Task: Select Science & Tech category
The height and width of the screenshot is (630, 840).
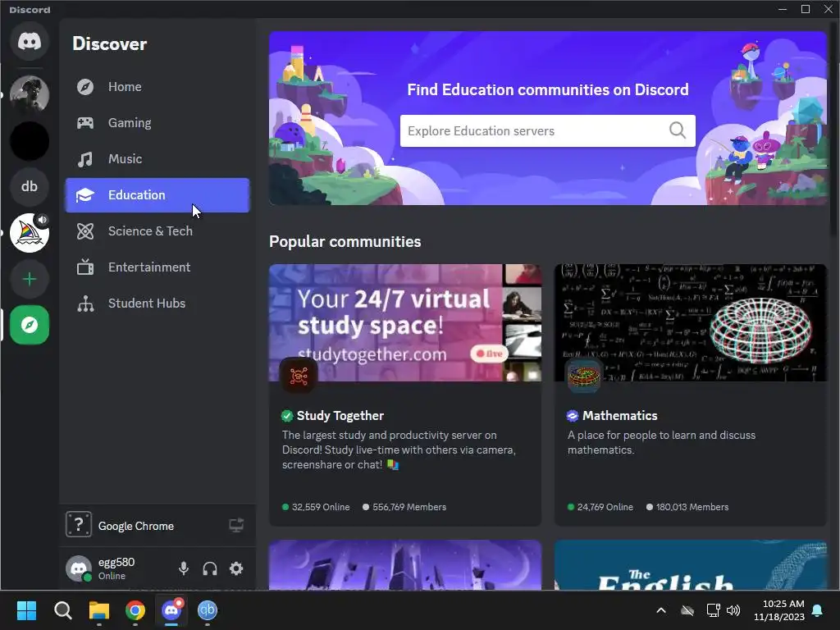Action: point(157,231)
